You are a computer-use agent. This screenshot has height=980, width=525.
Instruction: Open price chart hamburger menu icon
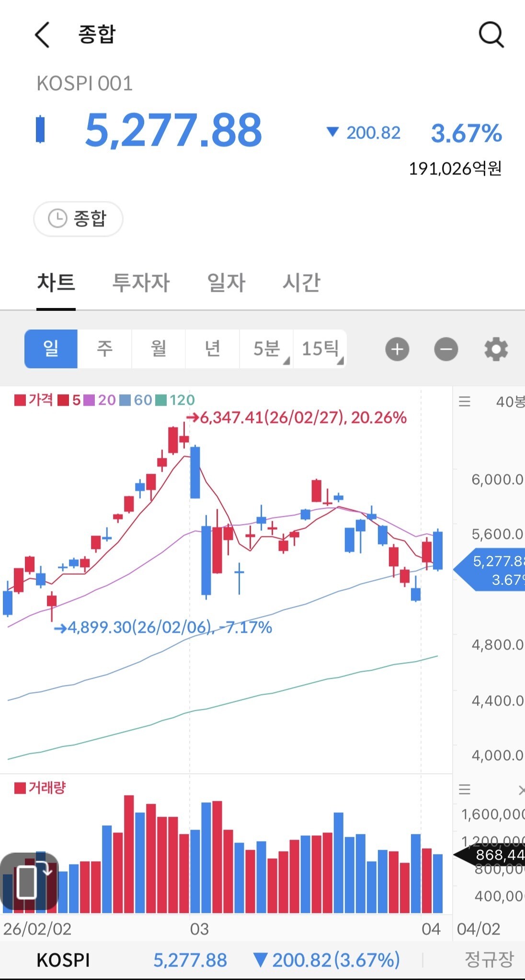tap(465, 401)
